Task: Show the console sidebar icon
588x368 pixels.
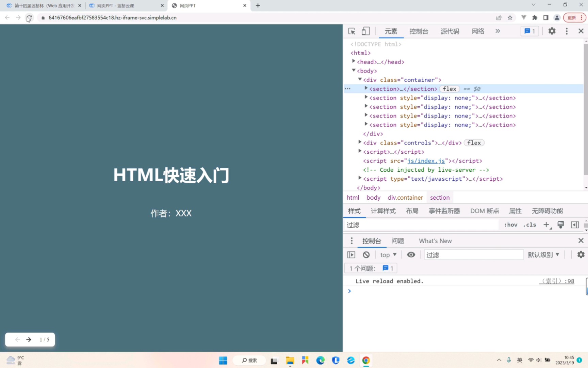Action: 351,255
